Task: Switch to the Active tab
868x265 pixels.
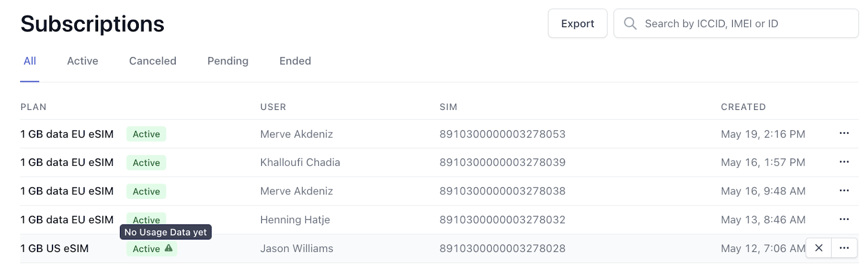Action: [x=82, y=61]
